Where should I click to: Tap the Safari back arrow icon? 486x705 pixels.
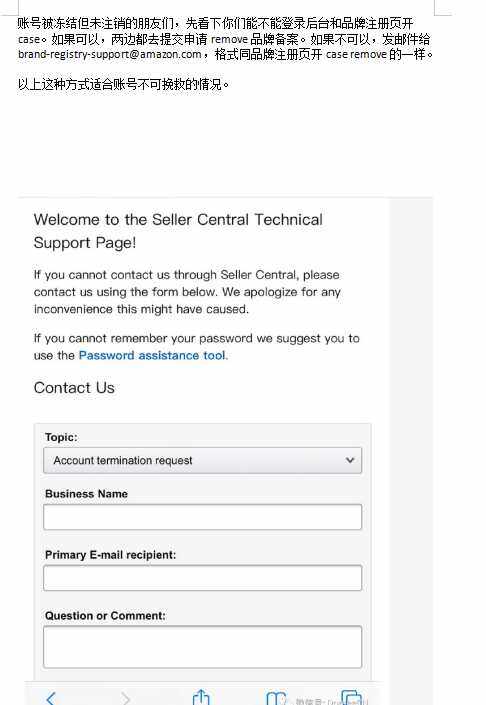click(x=51, y=698)
